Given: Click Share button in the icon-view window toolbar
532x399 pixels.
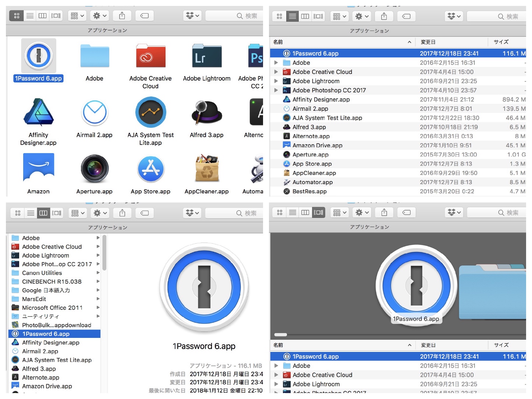Looking at the screenshot, I should pos(122,16).
